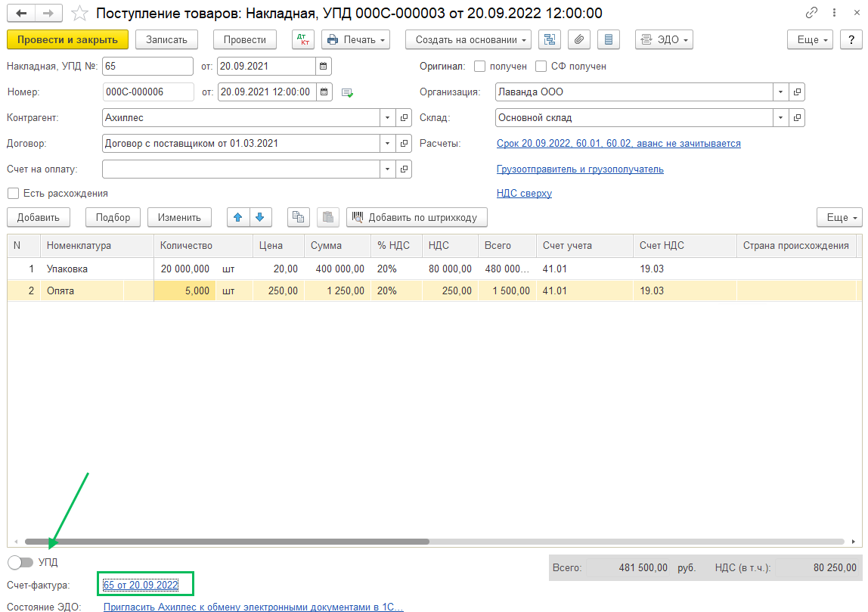Screen dimensions: 868x612
Task: Click the document structure icon
Action: 550,39
